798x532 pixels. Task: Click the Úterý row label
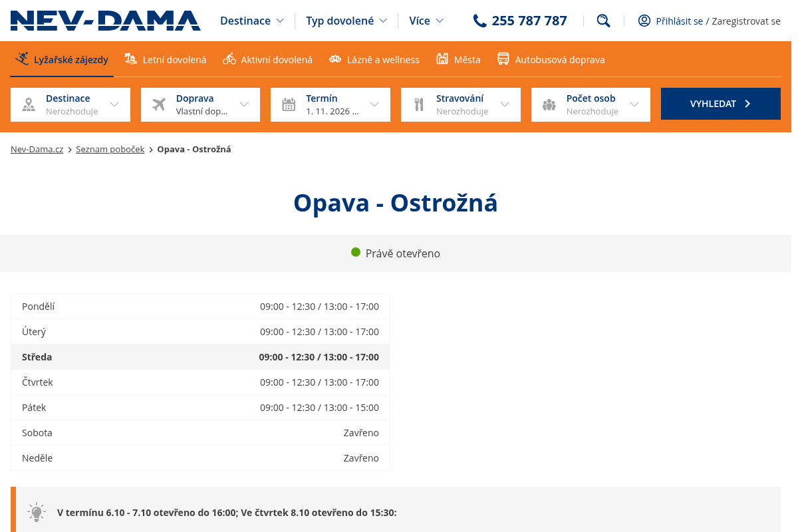coord(34,332)
